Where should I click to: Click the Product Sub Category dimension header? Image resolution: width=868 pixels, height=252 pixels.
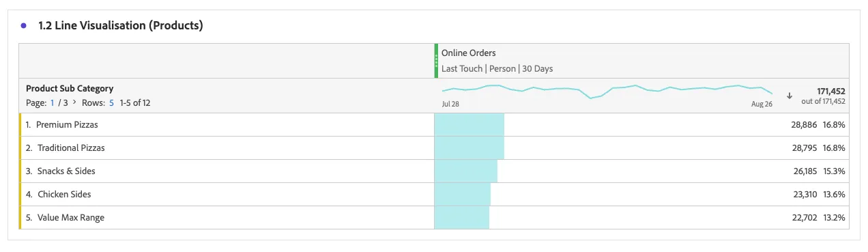(x=70, y=88)
